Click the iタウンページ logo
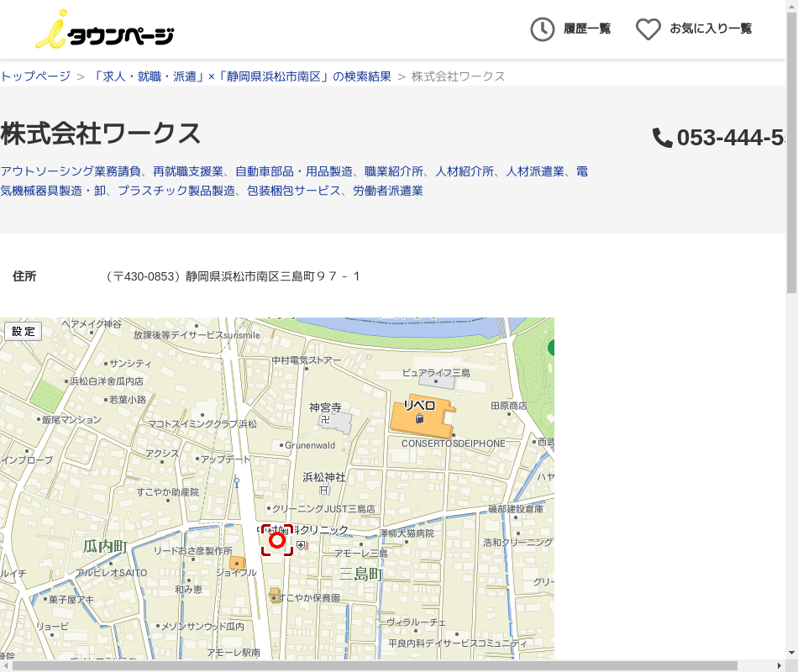 coord(104,30)
